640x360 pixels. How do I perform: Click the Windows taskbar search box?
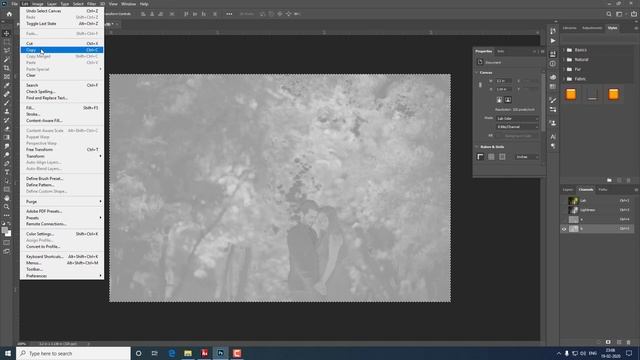point(73,353)
